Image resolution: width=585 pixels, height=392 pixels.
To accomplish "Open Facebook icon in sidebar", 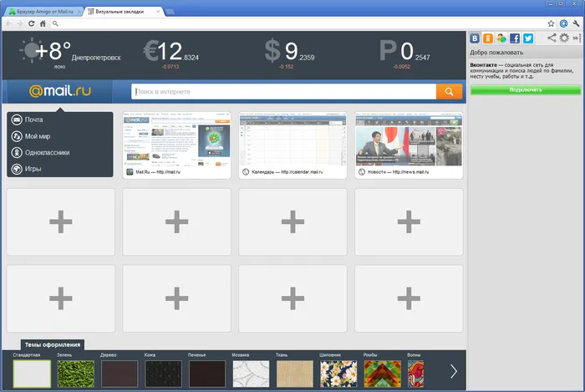I will point(515,38).
